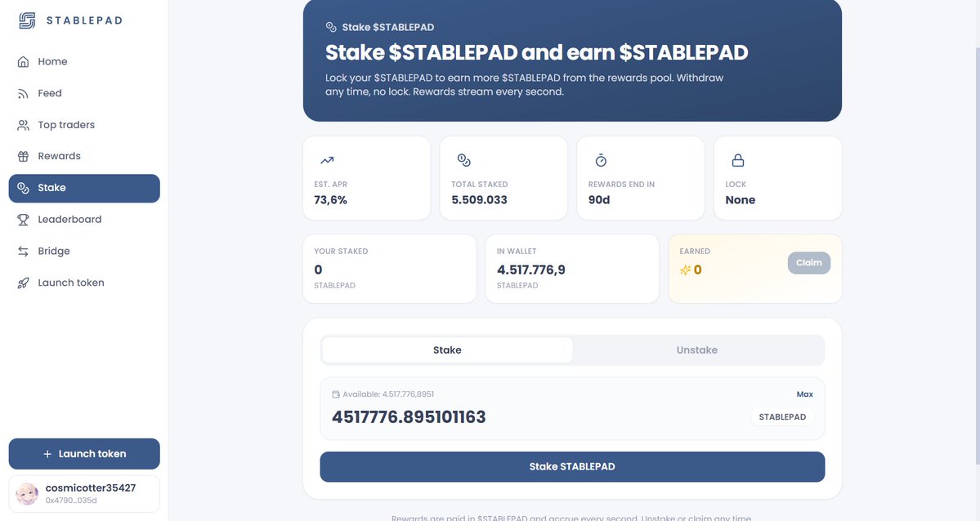Image resolution: width=980 pixels, height=521 pixels.
Task: Click the Bridge swap arrows icon
Action: [x=23, y=252]
